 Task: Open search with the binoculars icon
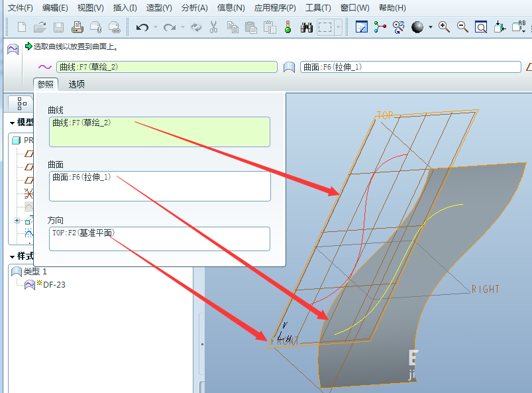click(x=307, y=27)
